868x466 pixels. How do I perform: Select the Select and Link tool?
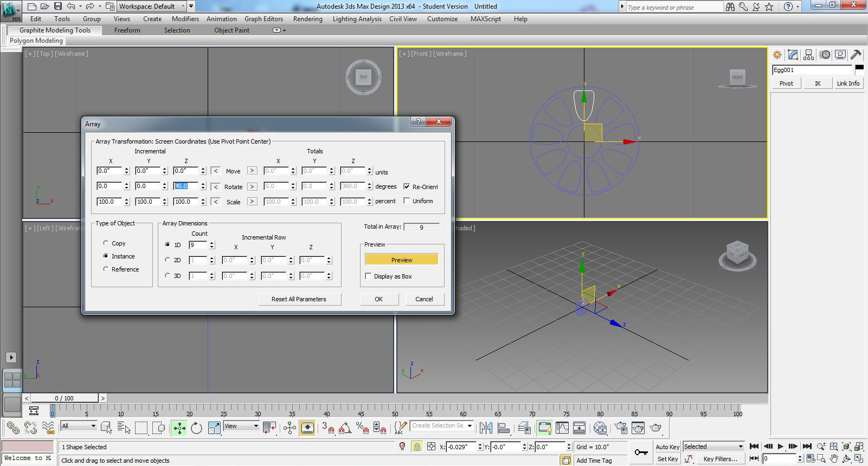click(13, 428)
